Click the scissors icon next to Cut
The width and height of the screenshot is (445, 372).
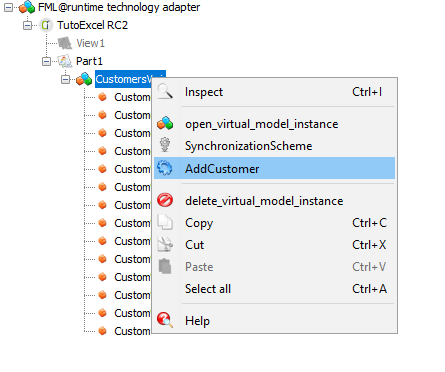pyautogui.click(x=165, y=244)
